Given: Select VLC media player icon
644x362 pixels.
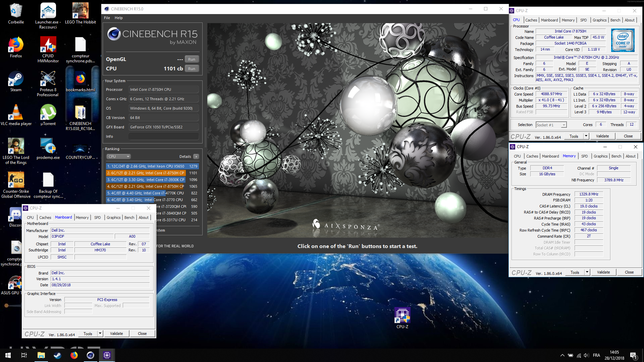Looking at the screenshot, I should [x=16, y=115].
